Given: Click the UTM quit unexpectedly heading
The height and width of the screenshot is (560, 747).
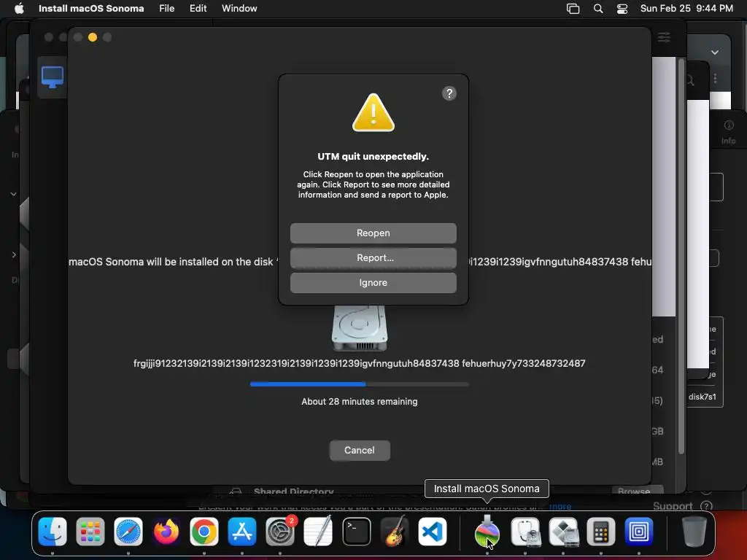Looking at the screenshot, I should click(x=373, y=156).
